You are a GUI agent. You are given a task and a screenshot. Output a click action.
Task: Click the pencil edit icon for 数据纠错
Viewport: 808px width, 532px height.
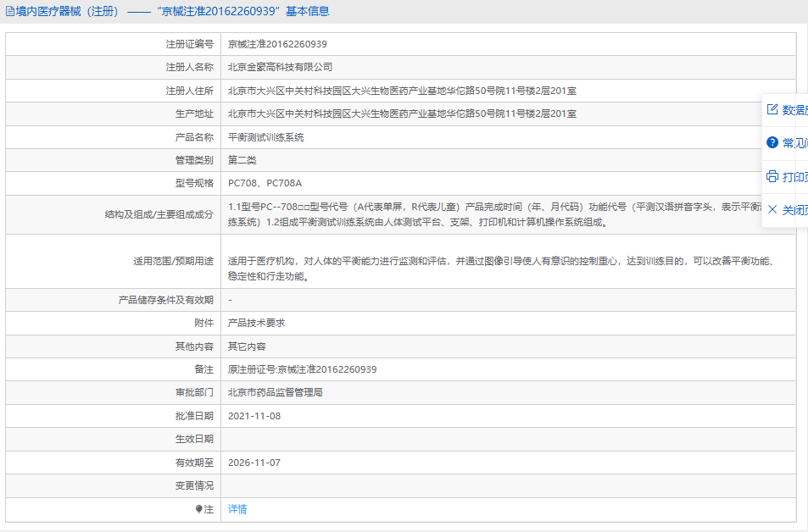tap(772, 109)
